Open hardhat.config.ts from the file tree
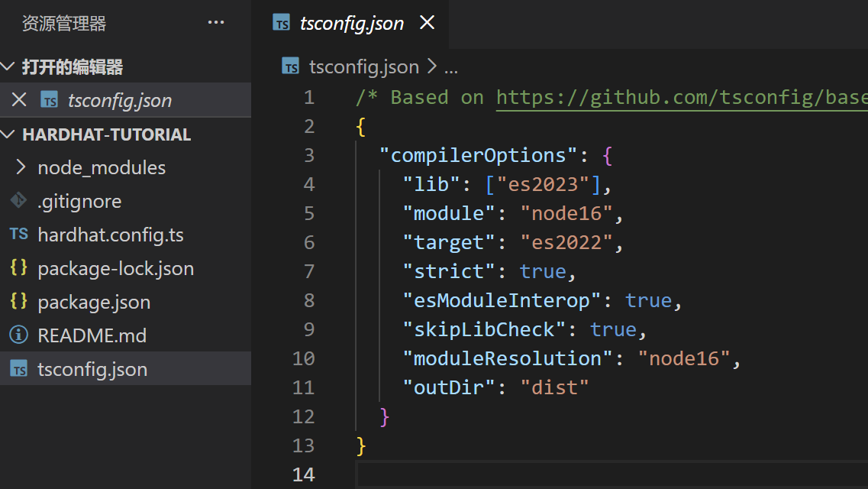Image resolution: width=868 pixels, height=489 pixels. click(x=110, y=235)
